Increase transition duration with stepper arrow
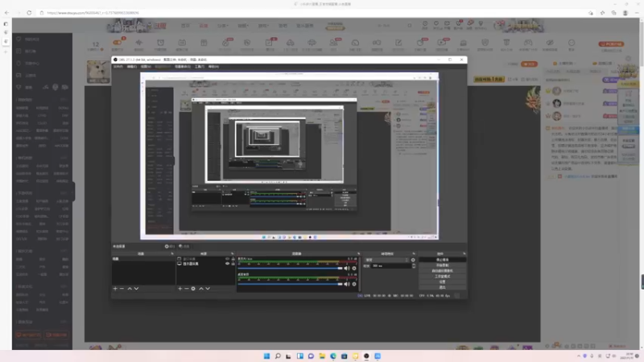This screenshot has width=644, height=362. [414, 265]
